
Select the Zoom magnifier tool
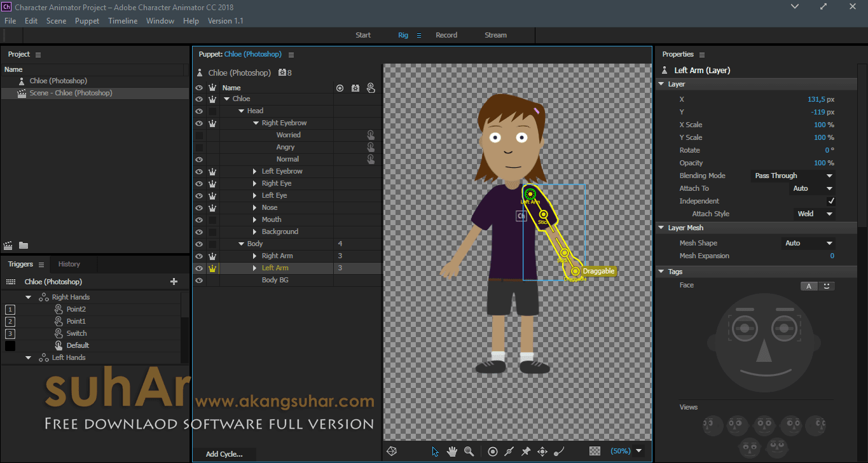[x=469, y=451]
